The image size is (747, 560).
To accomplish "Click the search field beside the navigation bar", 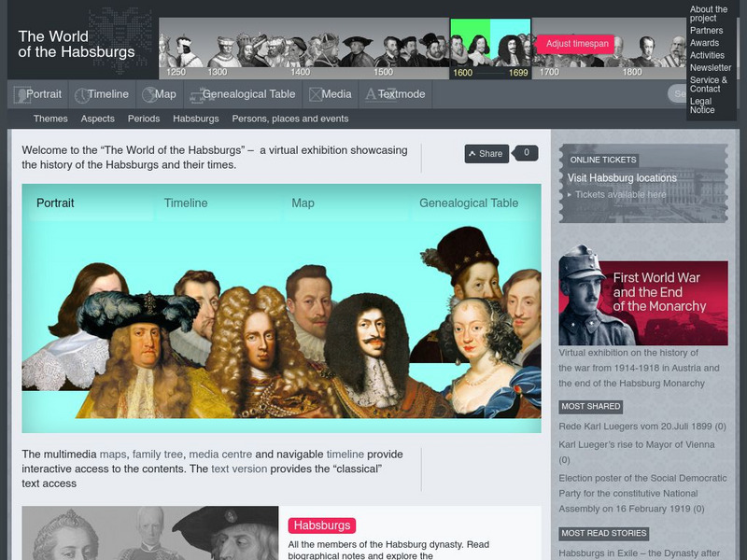I will (x=677, y=94).
